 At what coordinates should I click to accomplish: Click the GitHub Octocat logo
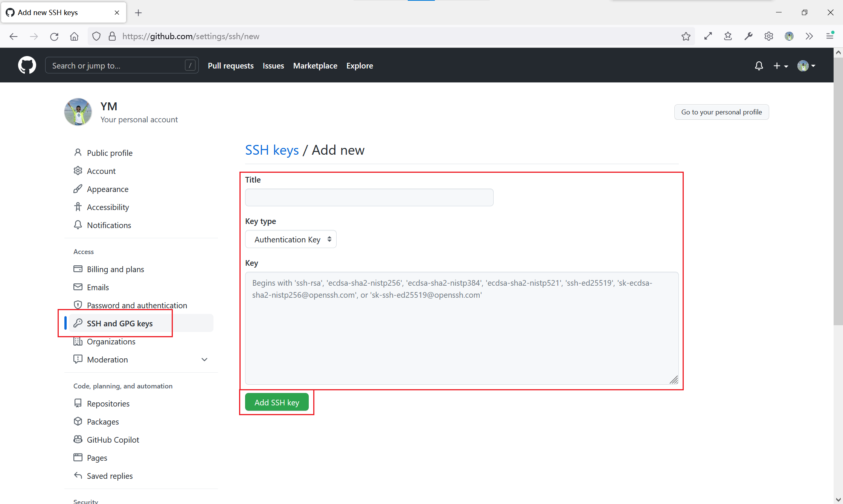(x=27, y=65)
